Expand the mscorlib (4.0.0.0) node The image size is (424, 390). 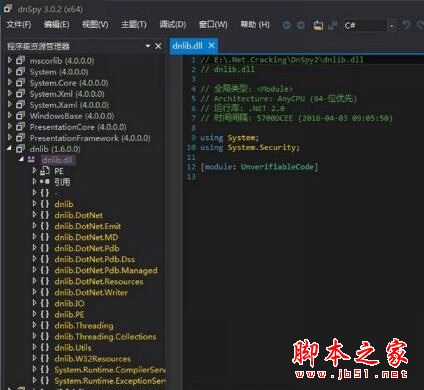coord(10,60)
